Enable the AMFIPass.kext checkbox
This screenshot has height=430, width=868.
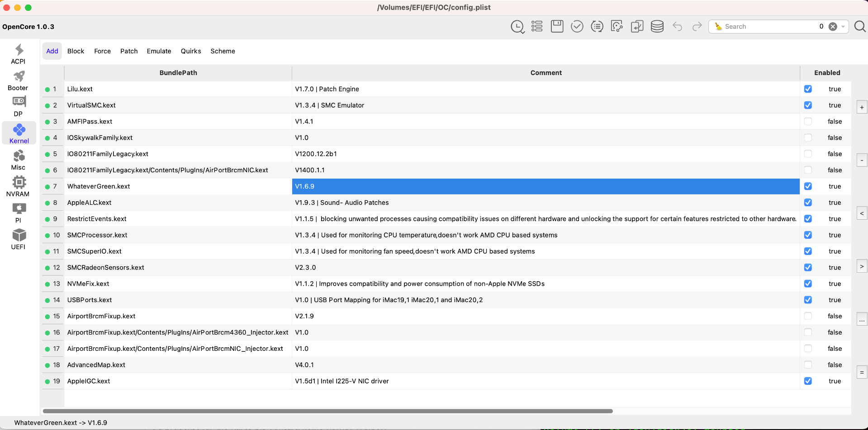[808, 122]
